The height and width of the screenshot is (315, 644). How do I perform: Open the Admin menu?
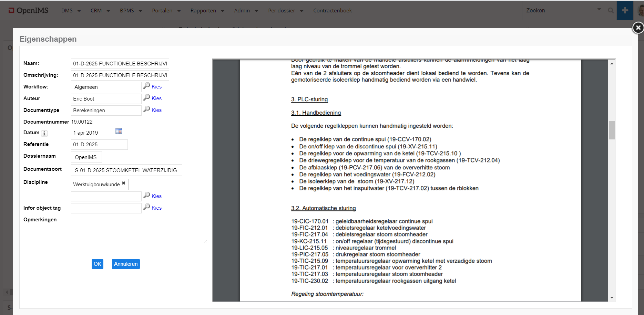[246, 11]
